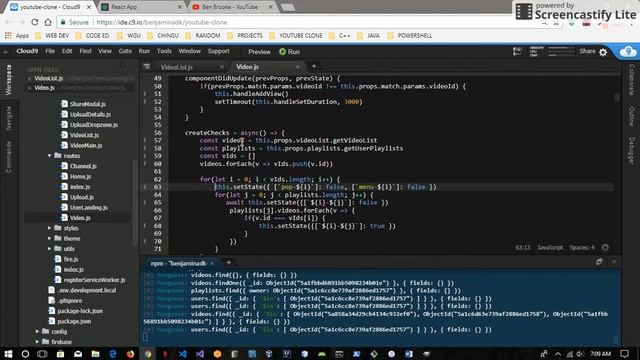Click the Cloud9 cloud logo icon
The width and height of the screenshot is (640, 360).
(x=628, y=52)
